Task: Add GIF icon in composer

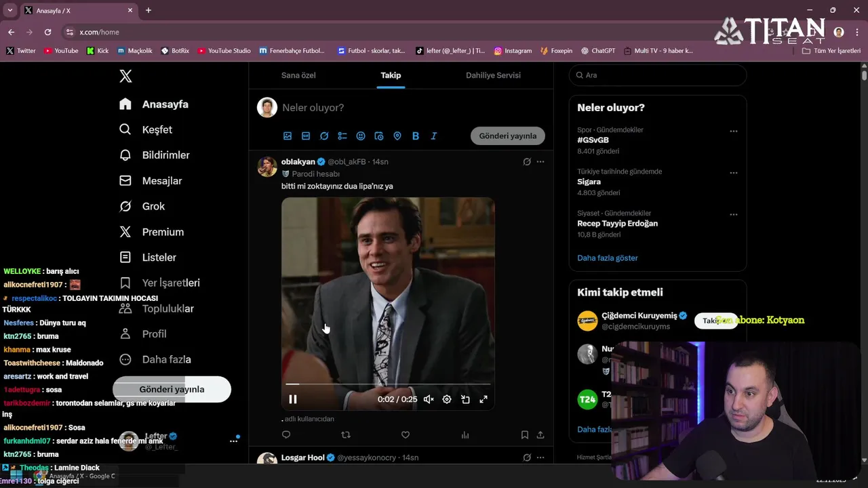Action: (306, 136)
